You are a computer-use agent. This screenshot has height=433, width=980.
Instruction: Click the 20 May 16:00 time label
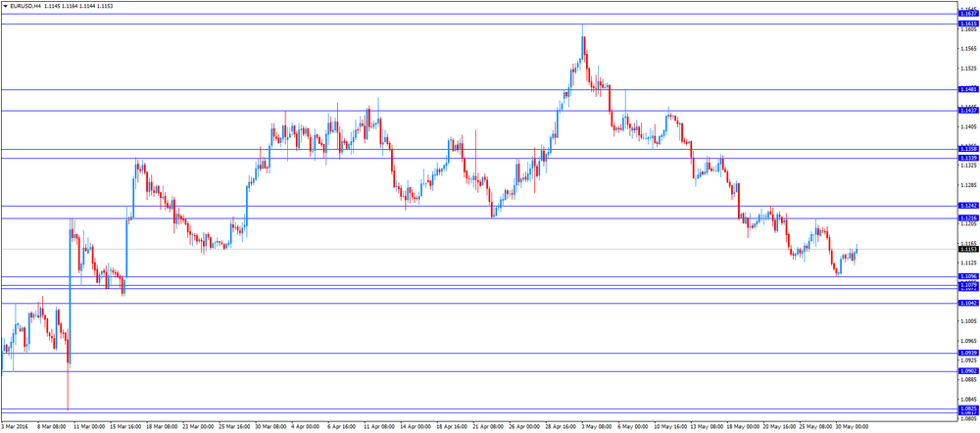click(779, 426)
